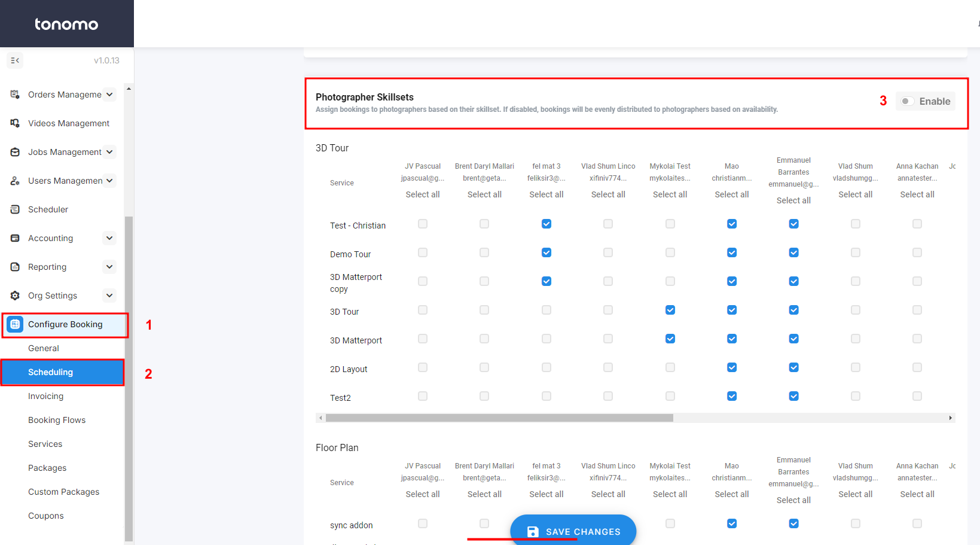This screenshot has height=545, width=980.
Task: Click the Save Changes button
Action: 573,531
